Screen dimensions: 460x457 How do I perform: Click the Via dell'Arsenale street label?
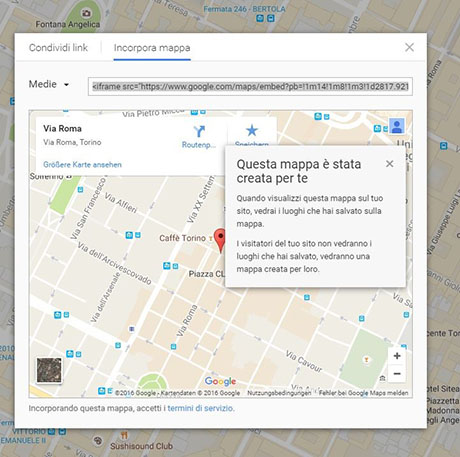point(105,297)
